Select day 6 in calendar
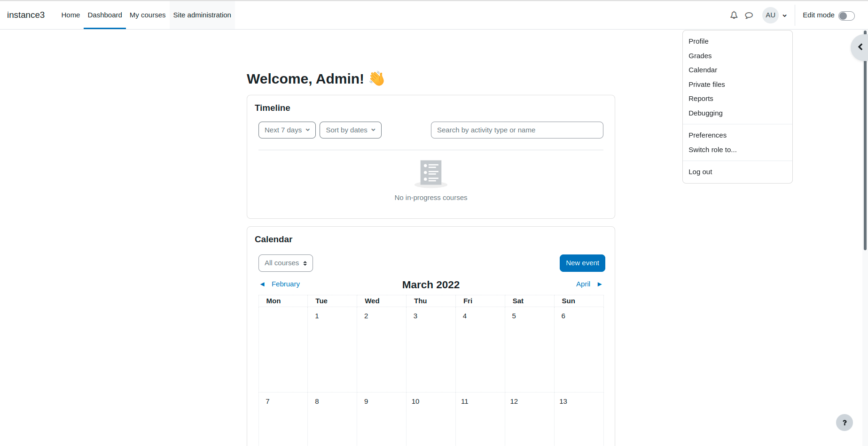 (563, 316)
